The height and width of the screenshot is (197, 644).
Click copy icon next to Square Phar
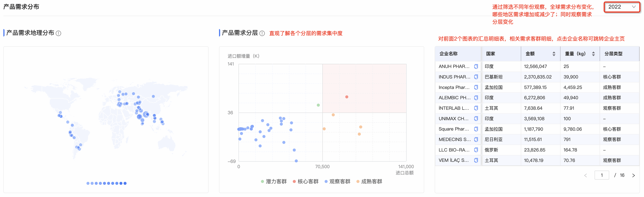(476, 129)
